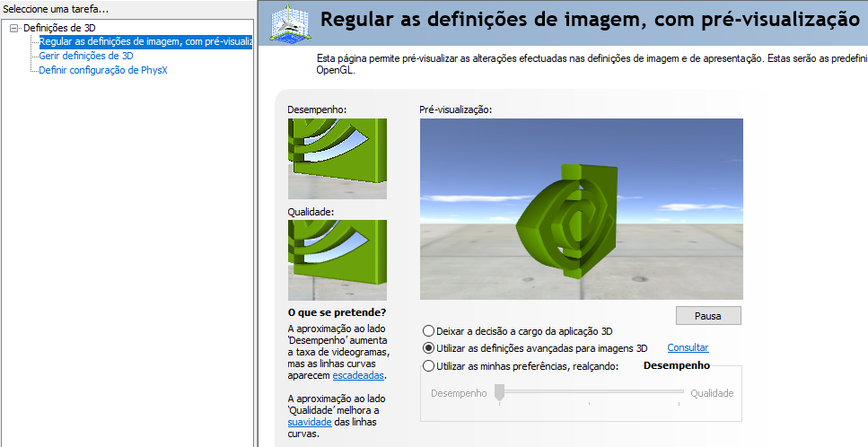
Task: Open Gerir definições de 3D
Action: pyautogui.click(x=86, y=56)
